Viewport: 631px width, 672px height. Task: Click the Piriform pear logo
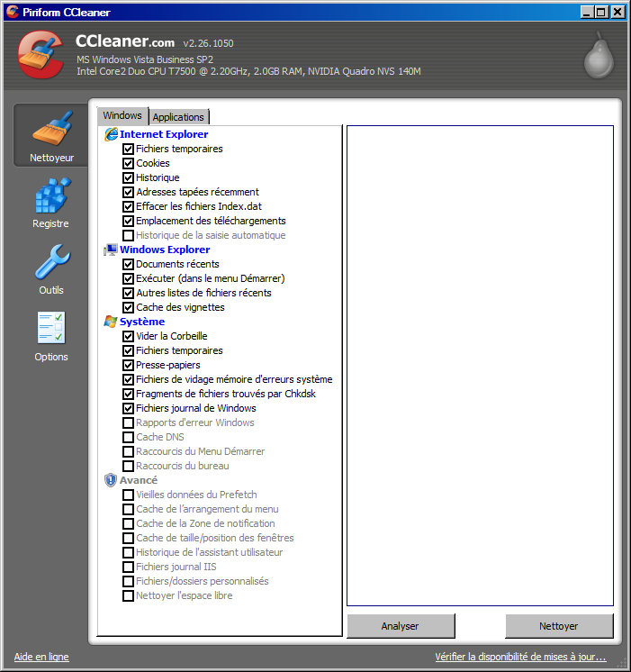(599, 56)
